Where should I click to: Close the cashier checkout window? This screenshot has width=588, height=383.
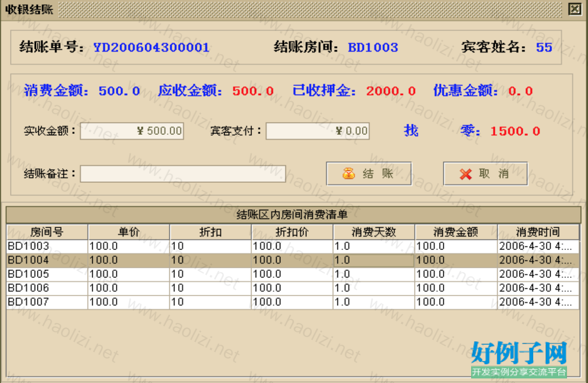(573, 9)
